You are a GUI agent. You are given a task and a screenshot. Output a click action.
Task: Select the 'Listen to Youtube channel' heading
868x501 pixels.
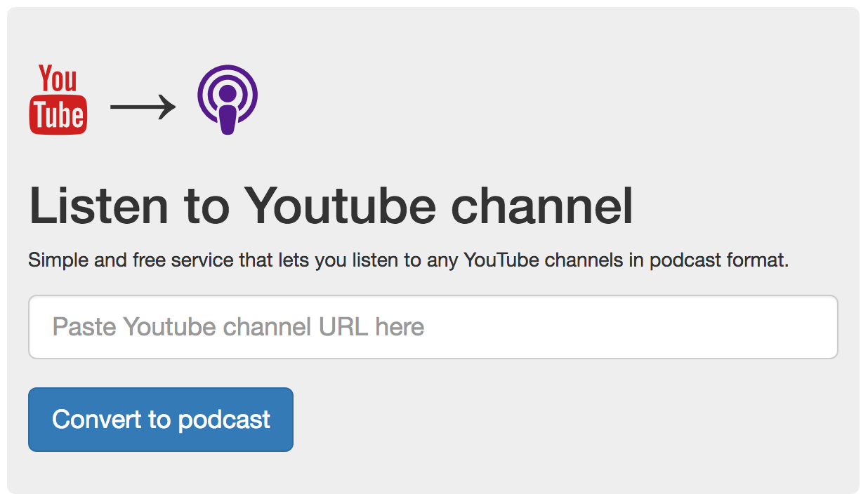tap(331, 206)
